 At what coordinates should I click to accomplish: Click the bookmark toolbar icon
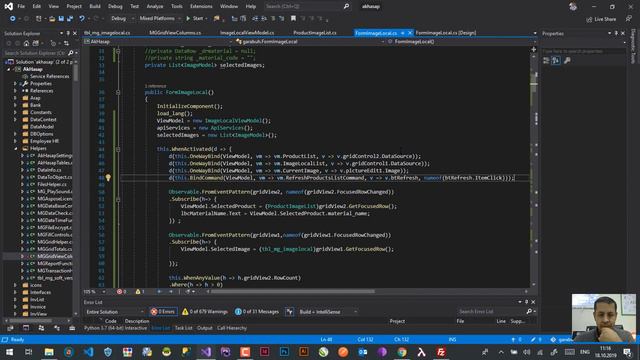pos(293,18)
